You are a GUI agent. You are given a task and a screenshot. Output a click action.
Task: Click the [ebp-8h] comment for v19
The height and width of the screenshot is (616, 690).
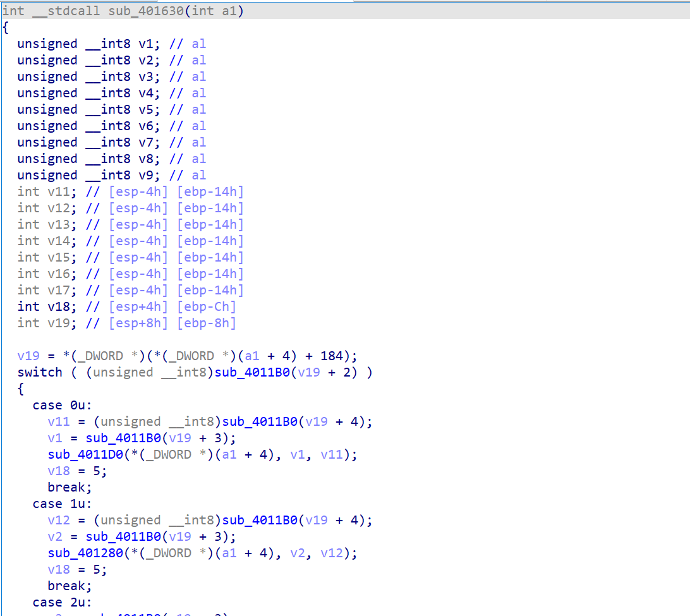point(206,323)
